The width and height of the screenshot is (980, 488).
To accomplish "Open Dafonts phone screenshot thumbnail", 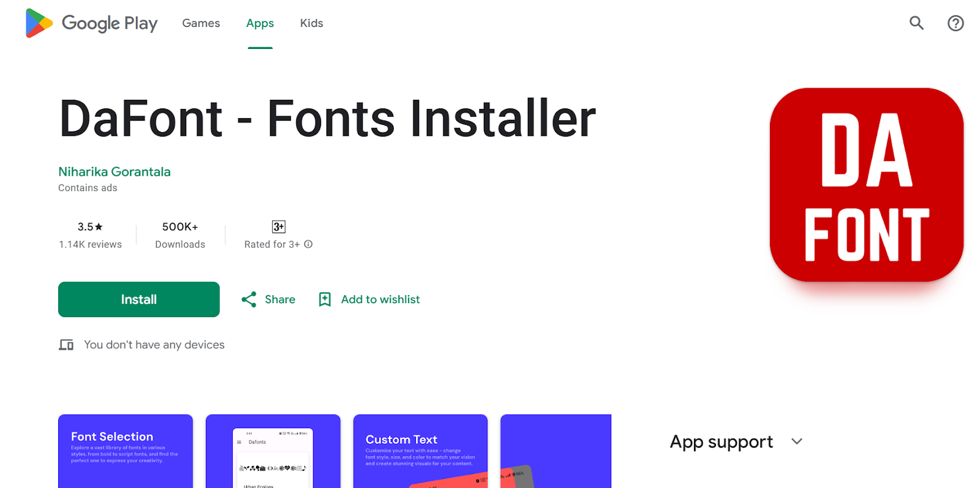I will pos(273,451).
